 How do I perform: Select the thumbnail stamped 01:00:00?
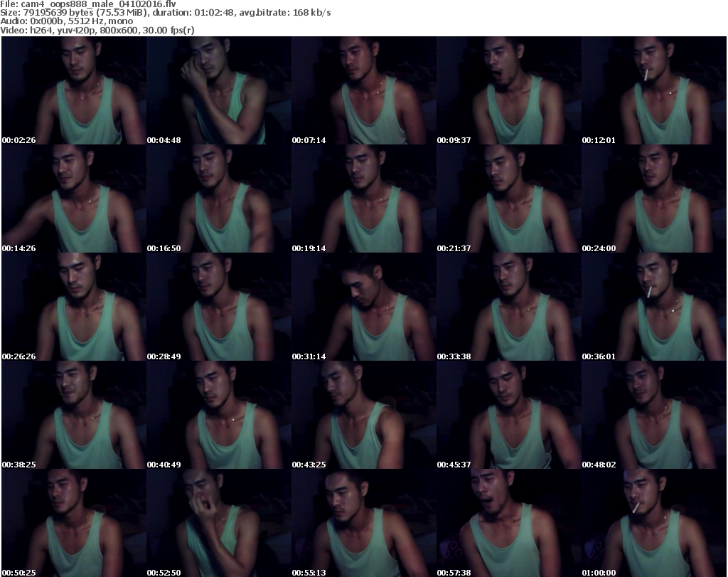[x=654, y=523]
